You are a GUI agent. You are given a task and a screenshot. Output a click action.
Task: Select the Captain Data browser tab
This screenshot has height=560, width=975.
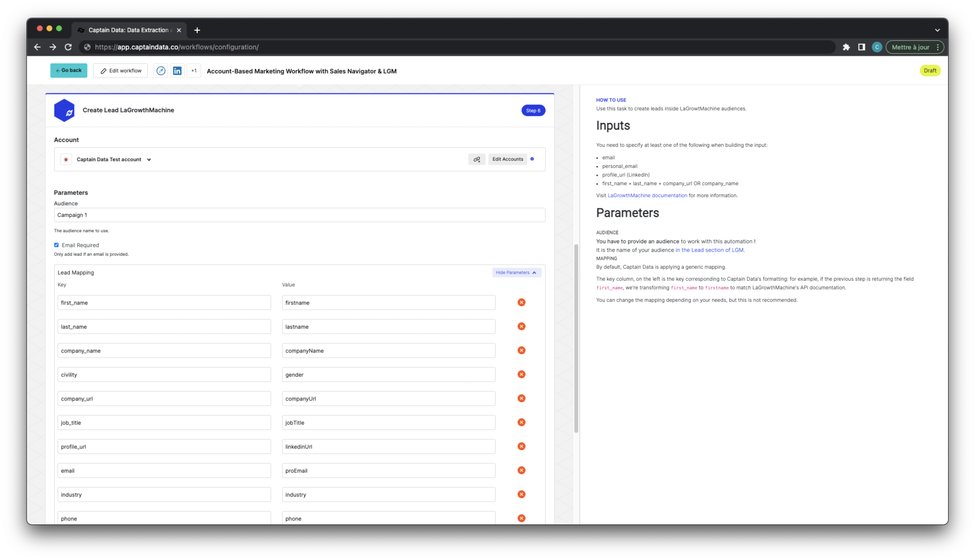pos(129,30)
